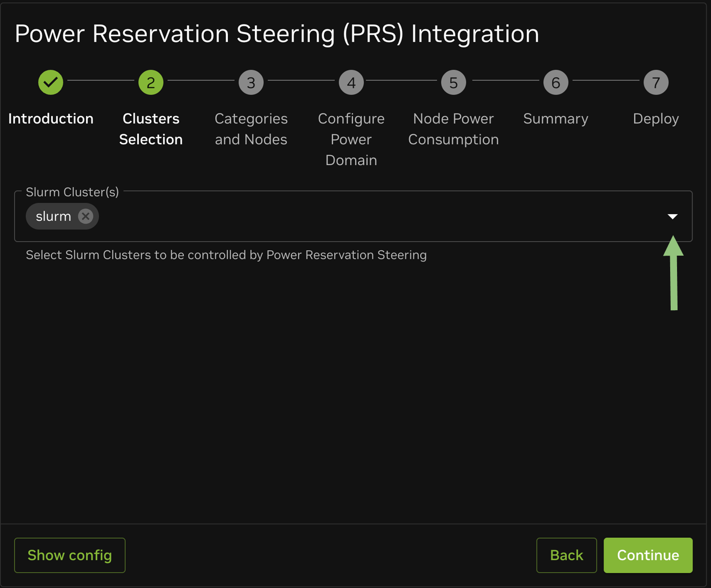711x588 pixels.
Task: Click the green checkmark on the Introduction step
Action: [51, 82]
